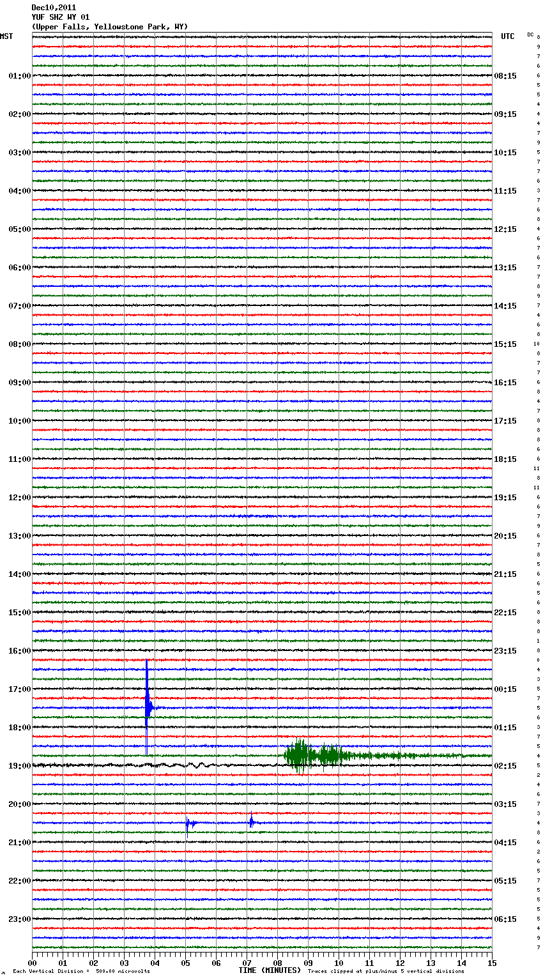Click the 08:00 MST row label
The height and width of the screenshot is (980, 543).
point(19,344)
